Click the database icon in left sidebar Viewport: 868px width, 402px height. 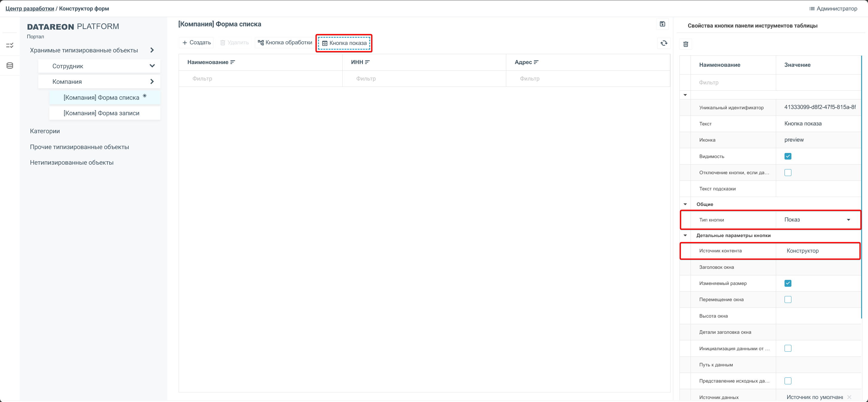click(10, 66)
